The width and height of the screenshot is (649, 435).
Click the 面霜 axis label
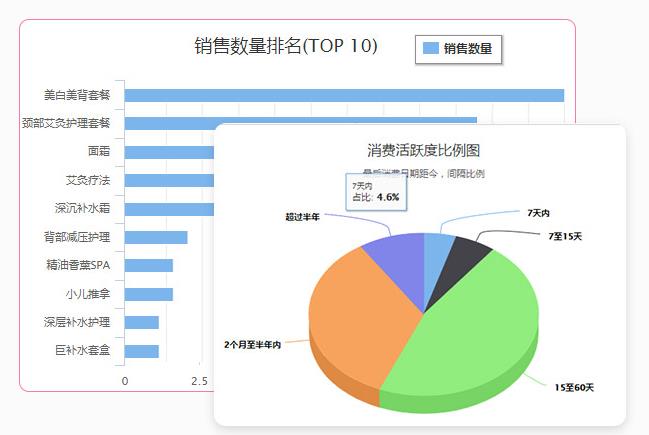point(99,152)
